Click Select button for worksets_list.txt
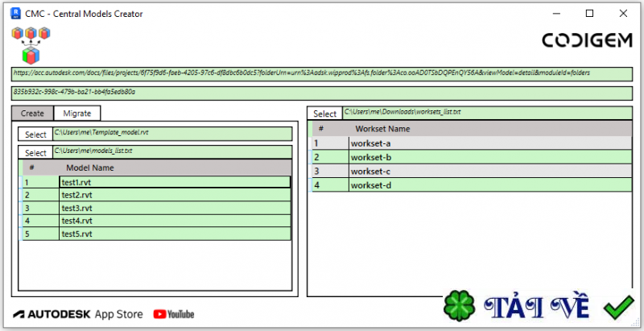 tap(325, 114)
